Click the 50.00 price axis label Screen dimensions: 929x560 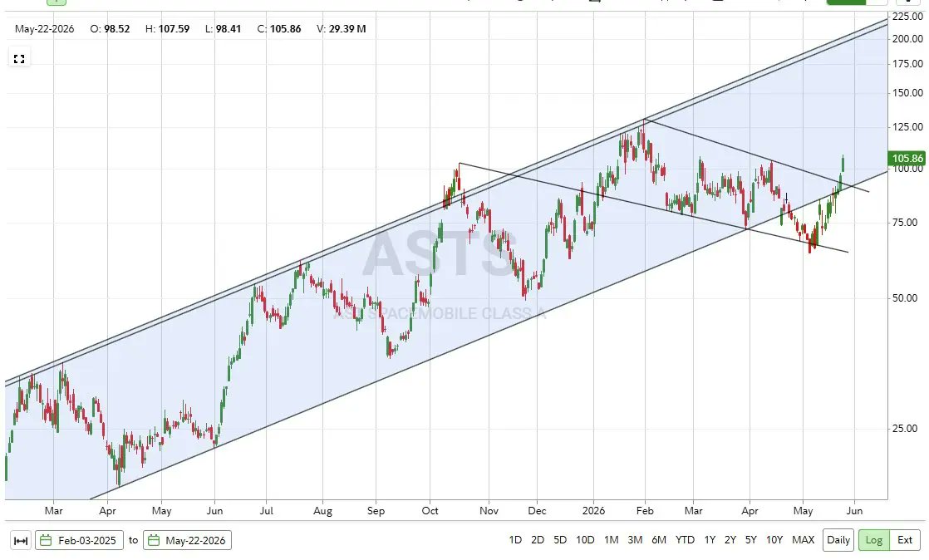click(905, 298)
